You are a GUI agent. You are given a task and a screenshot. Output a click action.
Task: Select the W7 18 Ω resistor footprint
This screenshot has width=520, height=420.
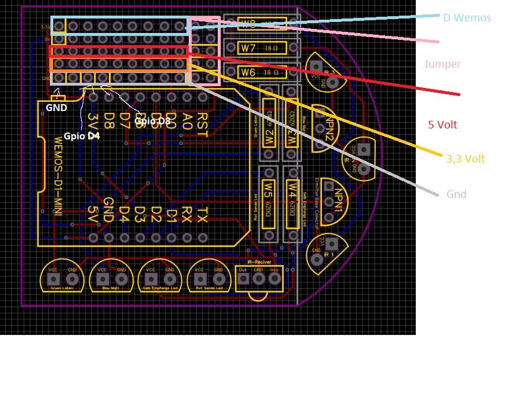[x=262, y=48]
